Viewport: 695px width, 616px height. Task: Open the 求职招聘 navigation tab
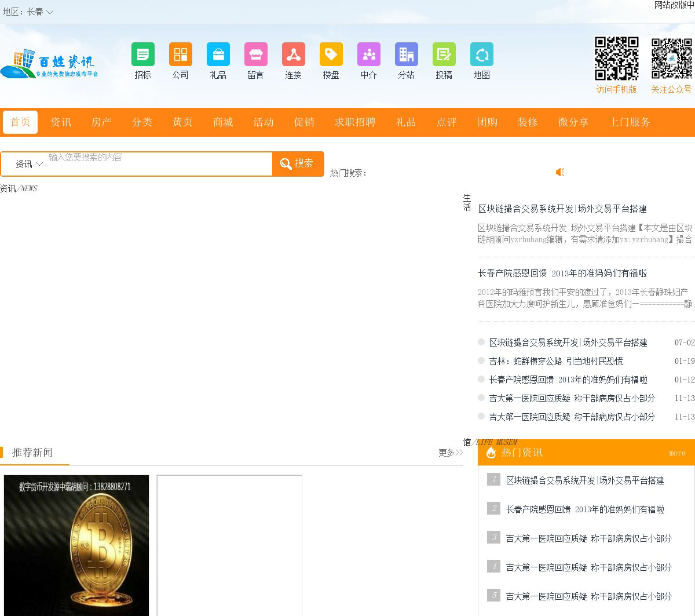coord(354,122)
